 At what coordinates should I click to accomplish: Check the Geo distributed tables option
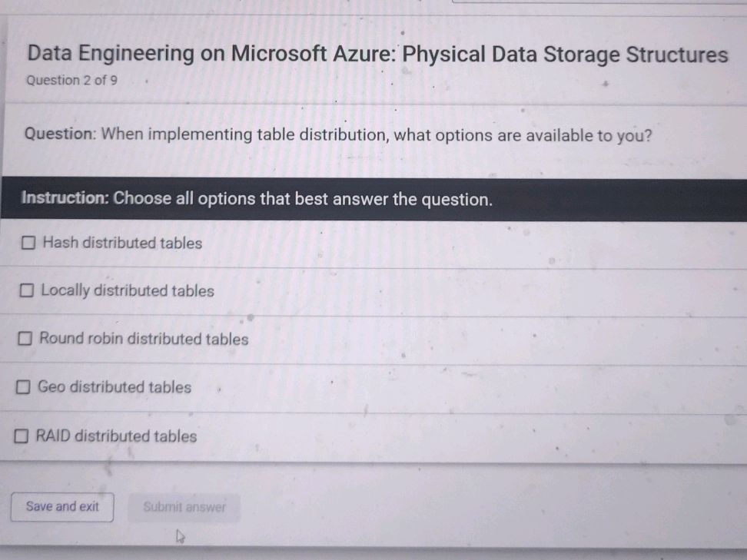click(x=23, y=386)
